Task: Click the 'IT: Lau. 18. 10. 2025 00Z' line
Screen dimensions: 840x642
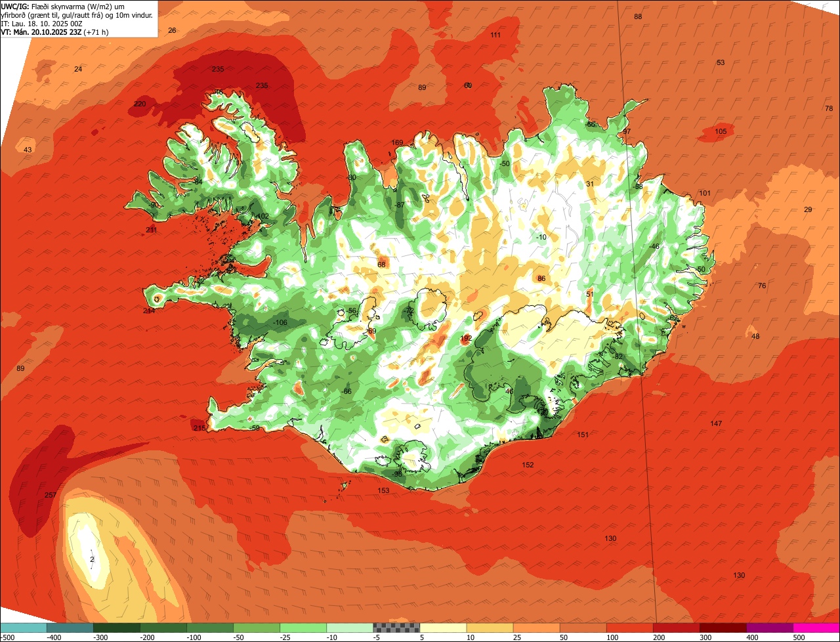Action: pos(41,23)
